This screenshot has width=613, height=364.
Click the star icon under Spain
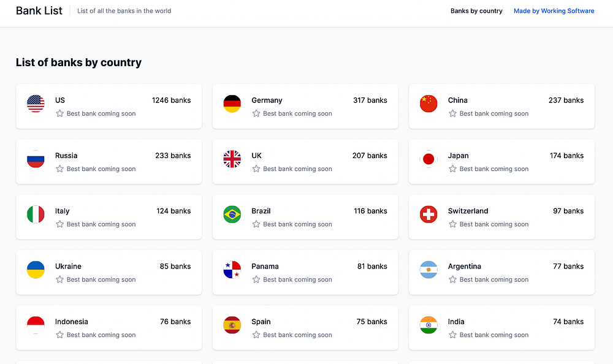click(256, 335)
